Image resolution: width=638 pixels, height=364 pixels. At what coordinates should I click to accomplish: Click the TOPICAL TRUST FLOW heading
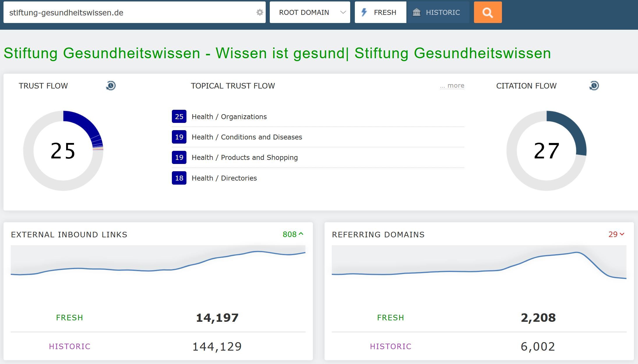(233, 86)
